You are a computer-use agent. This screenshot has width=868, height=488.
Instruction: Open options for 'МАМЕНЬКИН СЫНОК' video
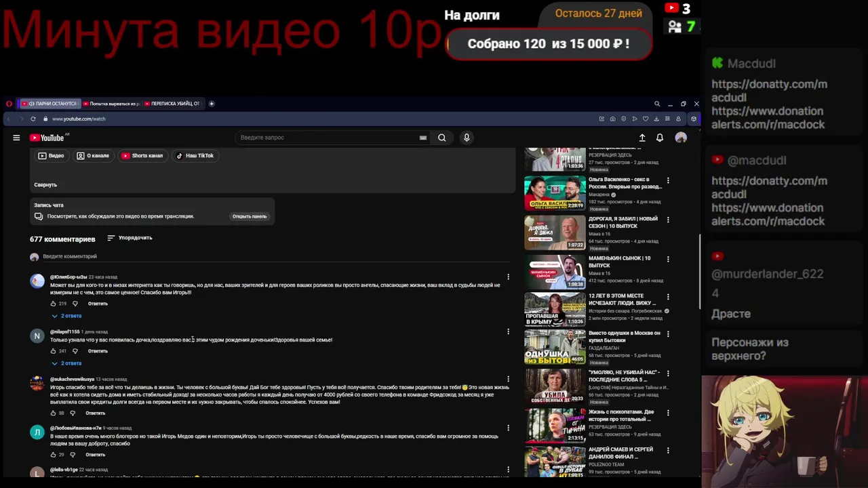[668, 259]
